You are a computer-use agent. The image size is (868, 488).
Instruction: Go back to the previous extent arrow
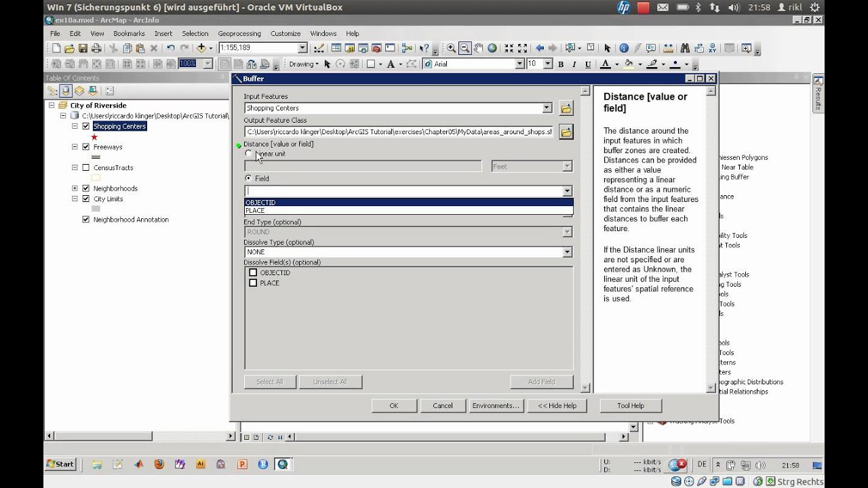pyautogui.click(x=540, y=48)
